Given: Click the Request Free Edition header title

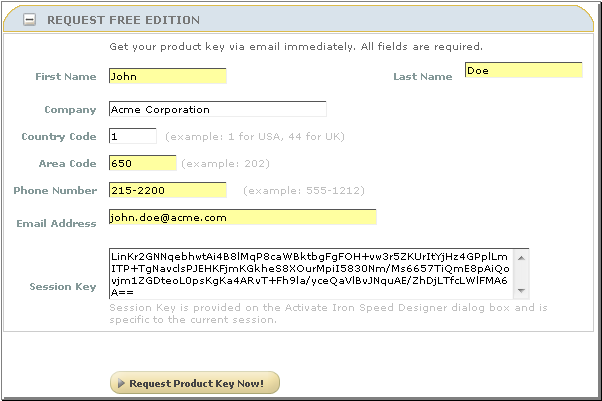Looking at the screenshot, I should click(x=123, y=20).
